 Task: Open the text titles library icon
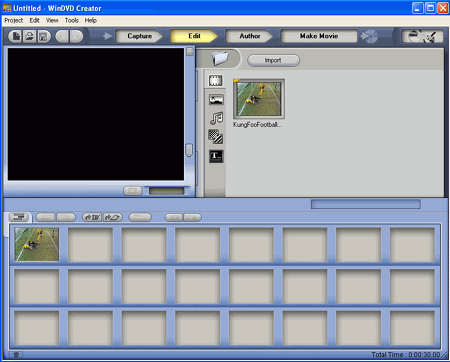[216, 156]
